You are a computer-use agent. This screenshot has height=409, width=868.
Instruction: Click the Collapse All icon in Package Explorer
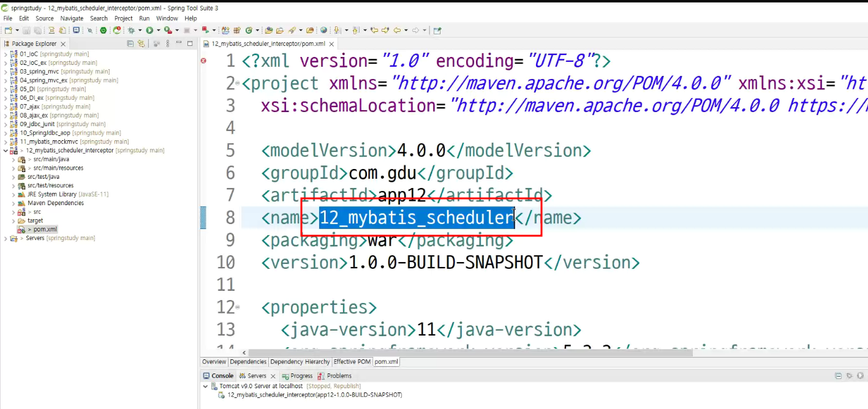[130, 43]
